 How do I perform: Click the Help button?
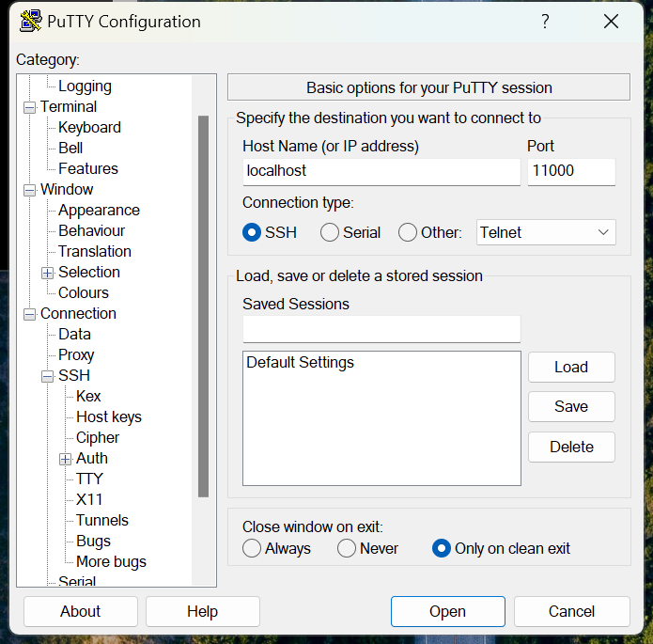(202, 611)
